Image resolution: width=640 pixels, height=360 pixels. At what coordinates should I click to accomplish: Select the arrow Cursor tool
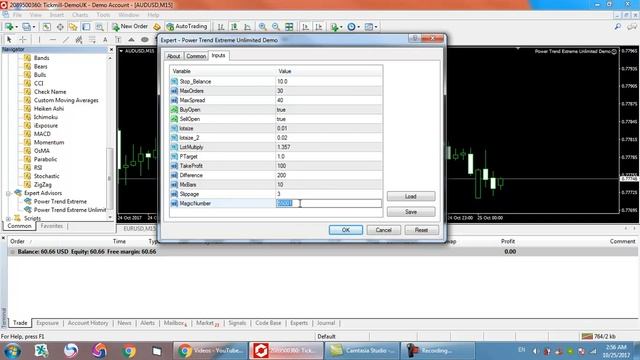9,40
